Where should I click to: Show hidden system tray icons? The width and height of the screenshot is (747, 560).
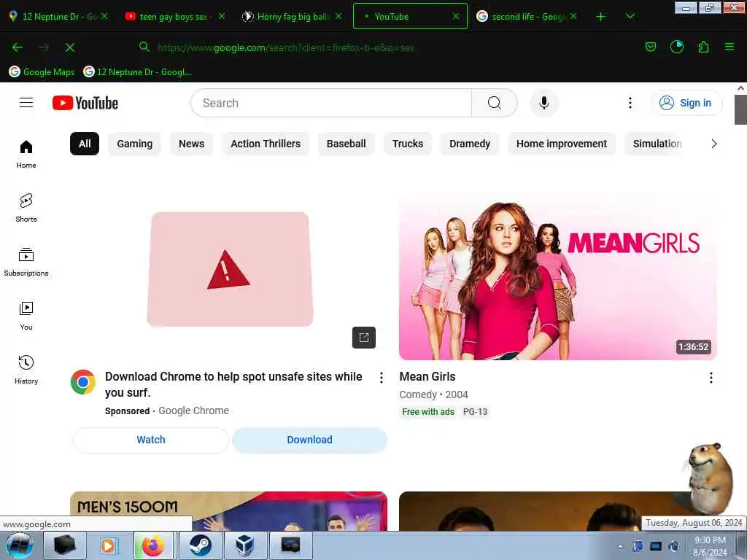pyautogui.click(x=620, y=546)
